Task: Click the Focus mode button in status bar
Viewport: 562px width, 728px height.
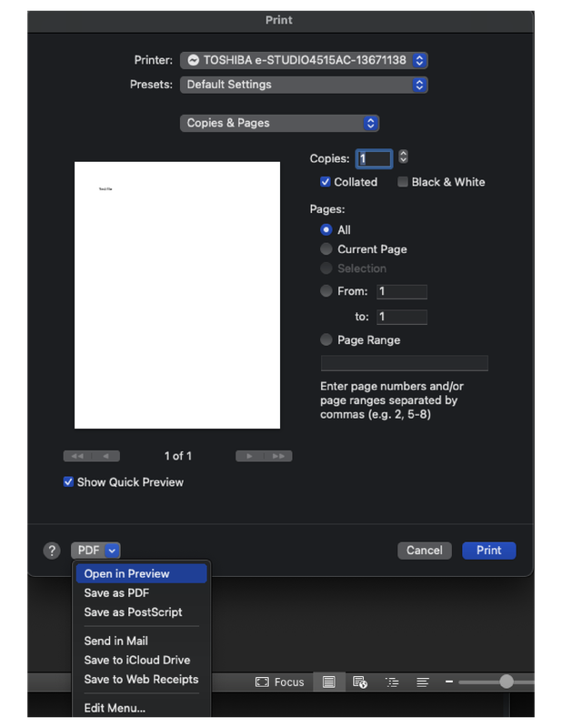Action: click(x=280, y=682)
